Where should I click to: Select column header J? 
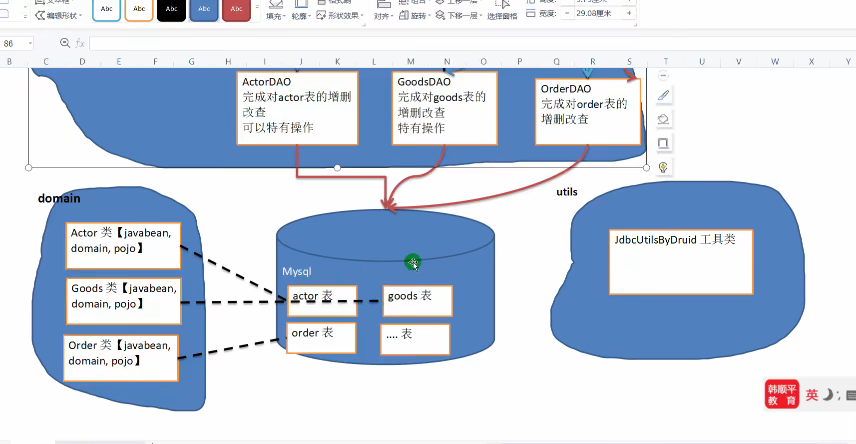(x=301, y=62)
